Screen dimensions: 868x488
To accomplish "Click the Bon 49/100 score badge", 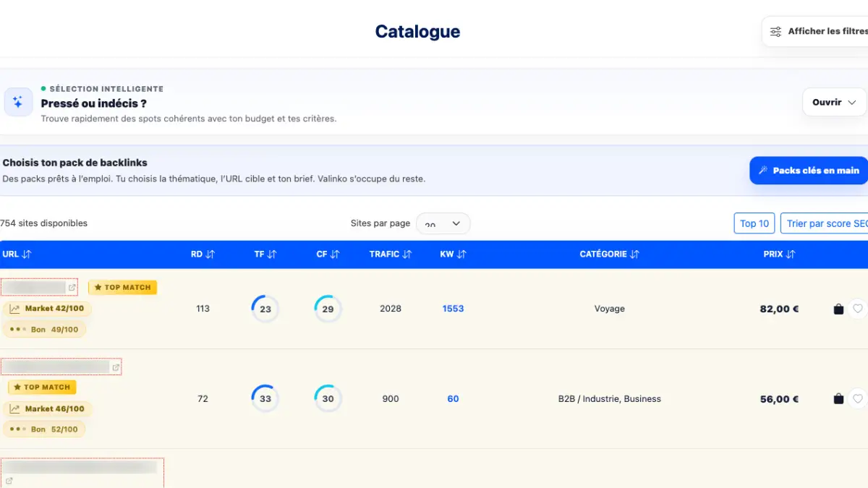I will [x=44, y=330].
